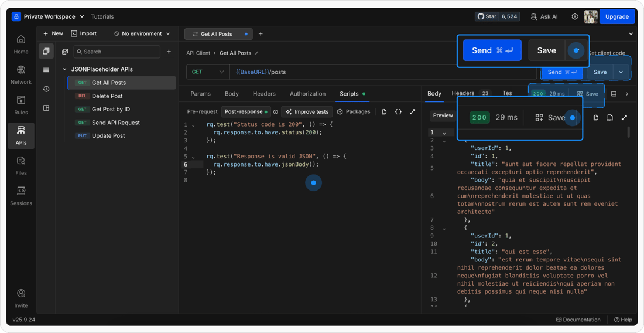
Task: Open the Files section
Action: coord(21,166)
